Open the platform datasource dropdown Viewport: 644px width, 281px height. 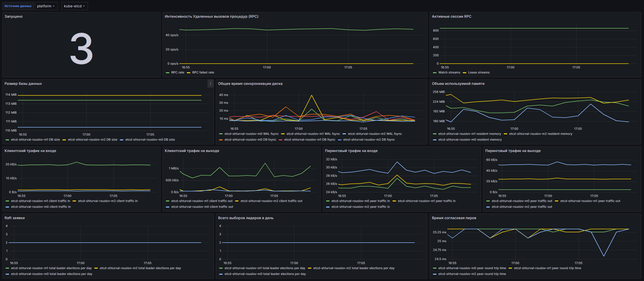click(x=46, y=6)
